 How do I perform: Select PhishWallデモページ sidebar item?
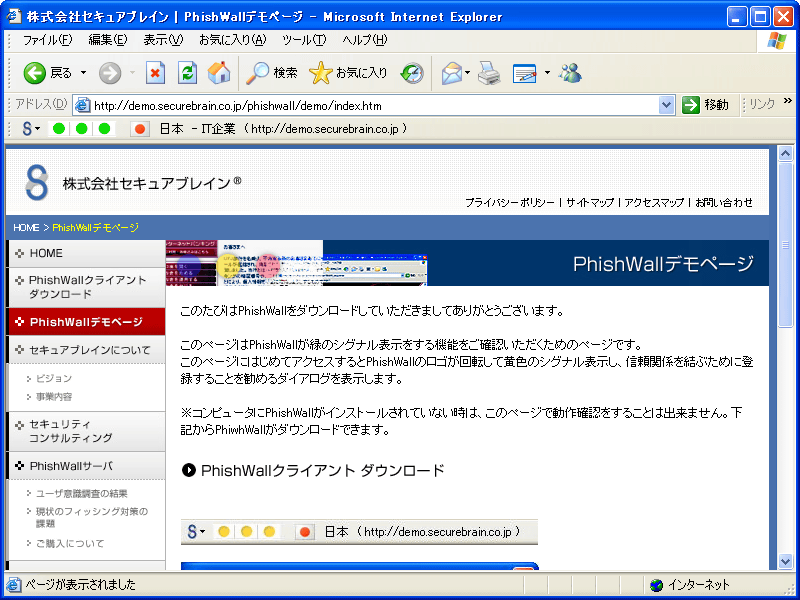(86, 322)
